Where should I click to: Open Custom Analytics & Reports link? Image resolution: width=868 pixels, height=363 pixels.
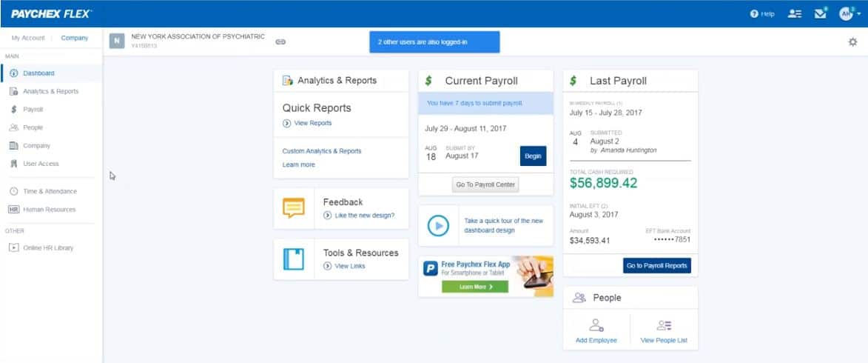pos(322,150)
